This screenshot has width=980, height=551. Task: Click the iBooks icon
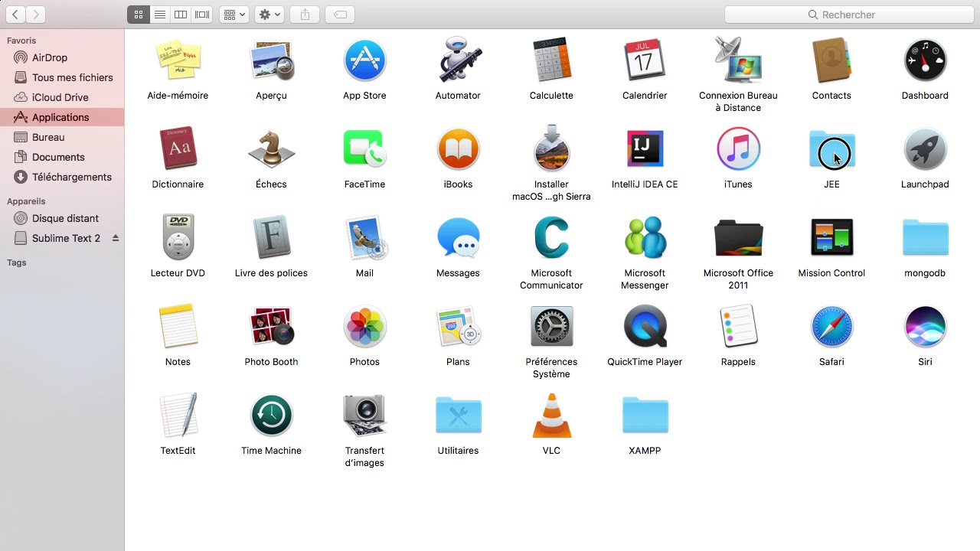(x=458, y=149)
